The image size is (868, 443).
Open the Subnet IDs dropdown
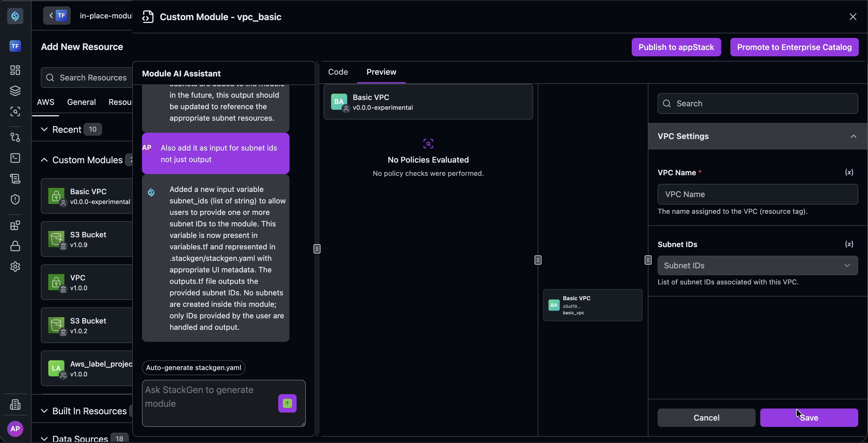click(x=757, y=265)
